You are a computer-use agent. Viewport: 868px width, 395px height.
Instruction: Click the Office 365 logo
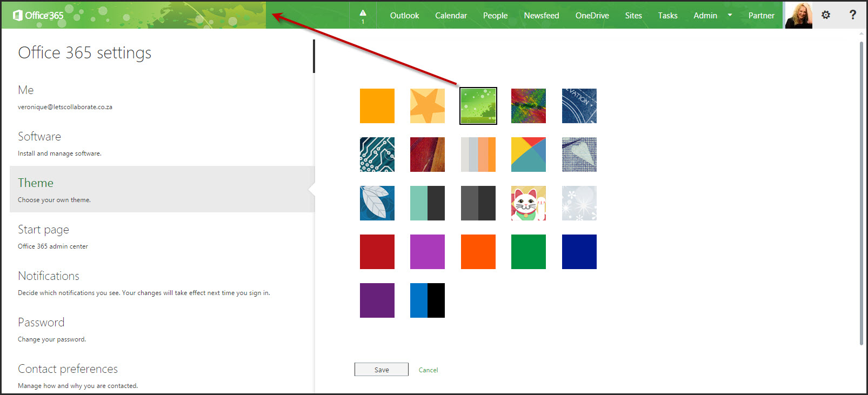[x=38, y=15]
